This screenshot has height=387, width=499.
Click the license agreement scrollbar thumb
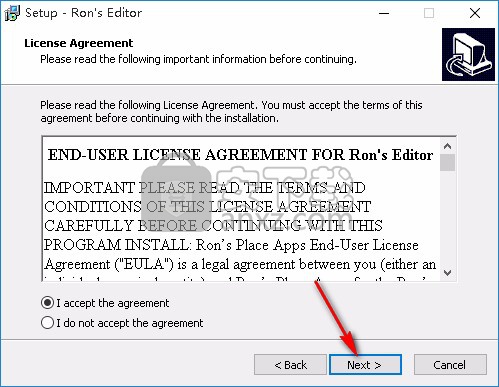[x=448, y=162]
